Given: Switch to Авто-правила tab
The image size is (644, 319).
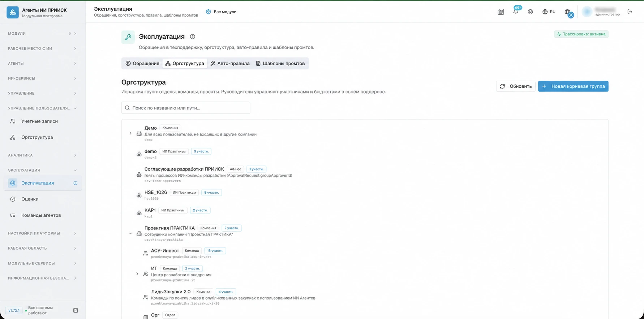Looking at the screenshot, I should pyautogui.click(x=230, y=64).
